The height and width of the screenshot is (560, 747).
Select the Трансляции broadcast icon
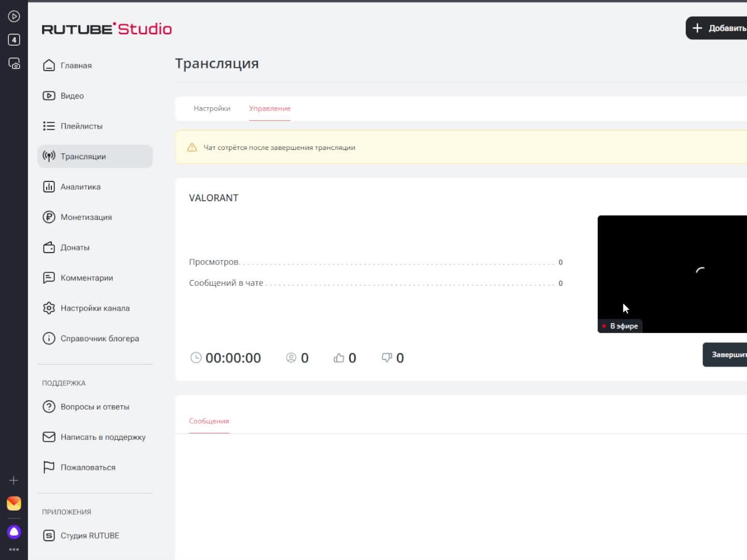point(49,156)
